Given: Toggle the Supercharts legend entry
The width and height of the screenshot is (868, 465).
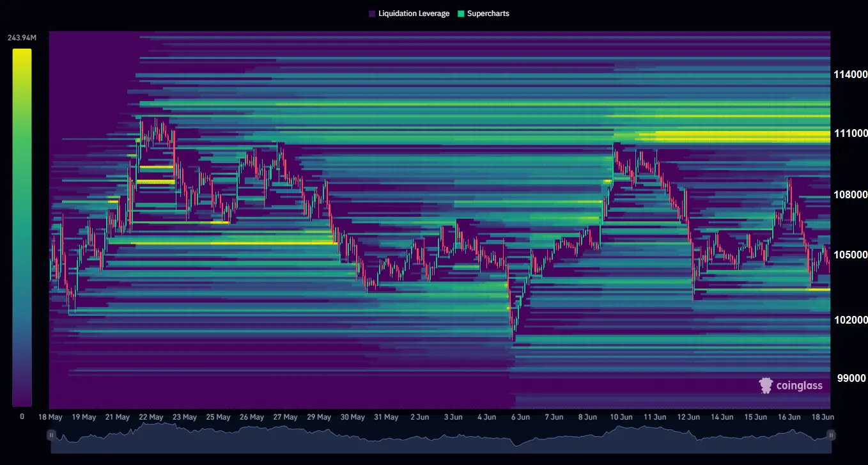Looking at the screenshot, I should 483,13.
